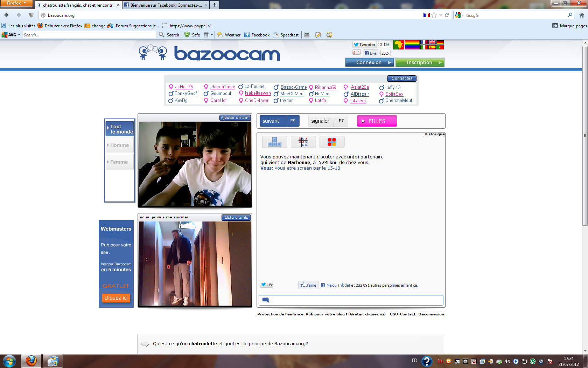588x368 pixels.
Task: Open the Africa flag version
Action: 398,45
